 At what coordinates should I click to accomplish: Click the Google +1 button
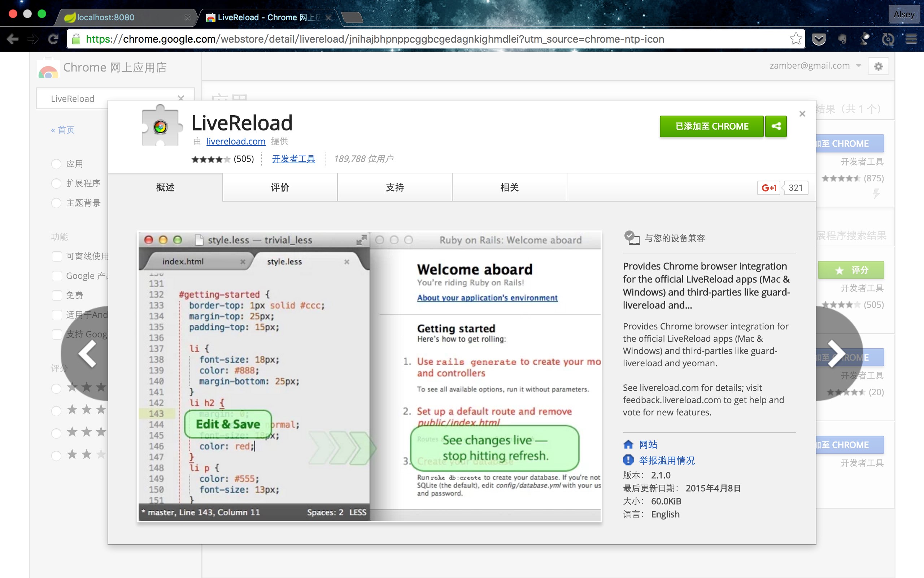768,188
